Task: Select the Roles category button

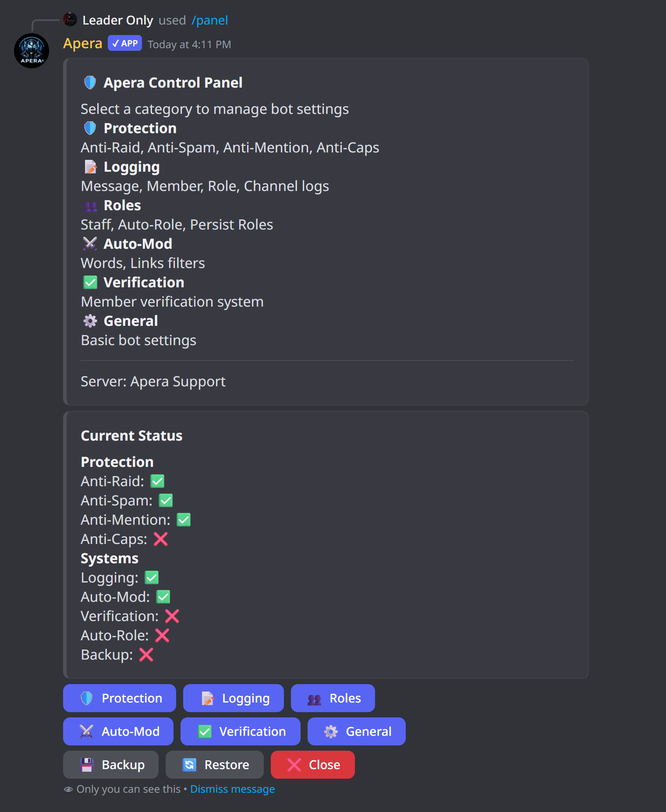Action: 333,698
